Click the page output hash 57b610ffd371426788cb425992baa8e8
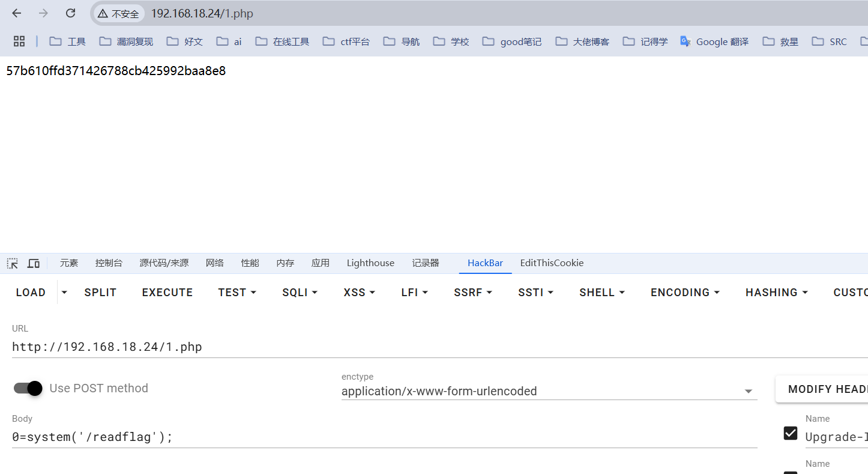Screen dimensions: 868x474 pyautogui.click(x=116, y=71)
